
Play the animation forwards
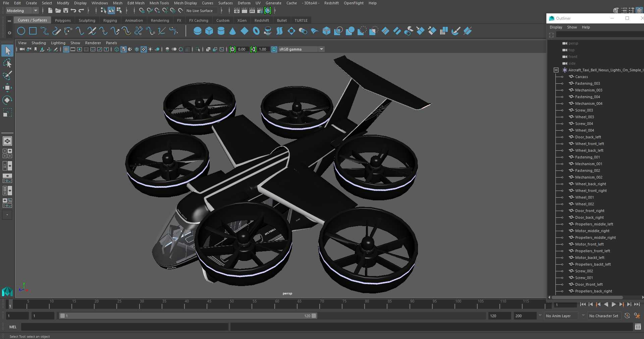[x=613, y=304]
